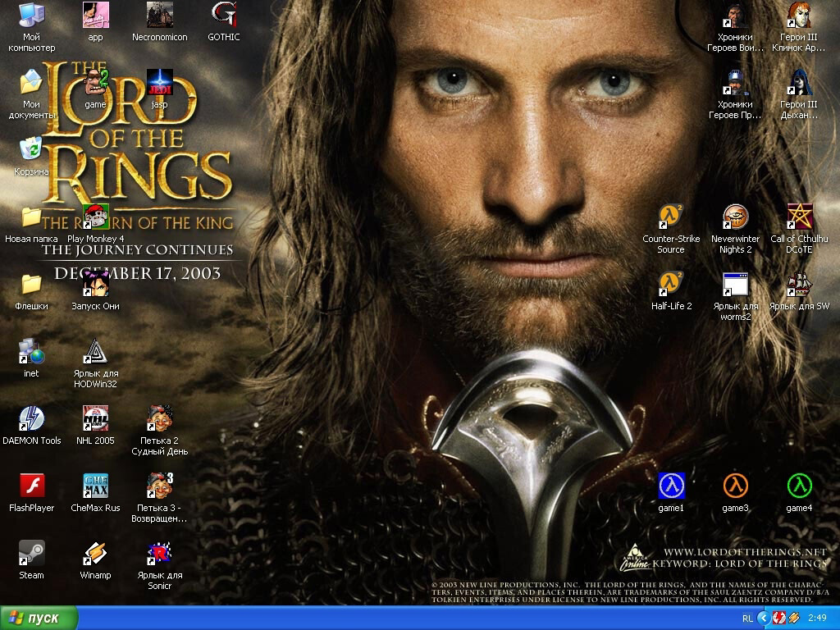
Task: Click the 2:49 taskbar clock
Action: (x=818, y=619)
